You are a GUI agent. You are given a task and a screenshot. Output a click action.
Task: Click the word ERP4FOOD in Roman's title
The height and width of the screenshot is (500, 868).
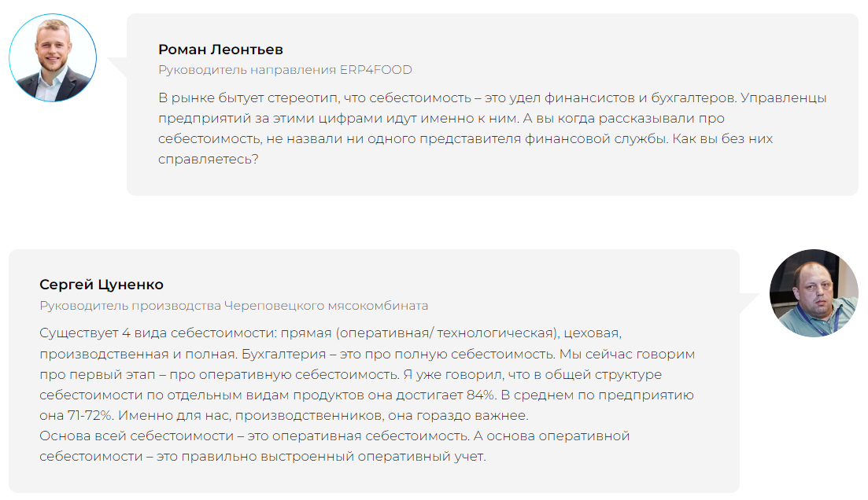pos(376,70)
